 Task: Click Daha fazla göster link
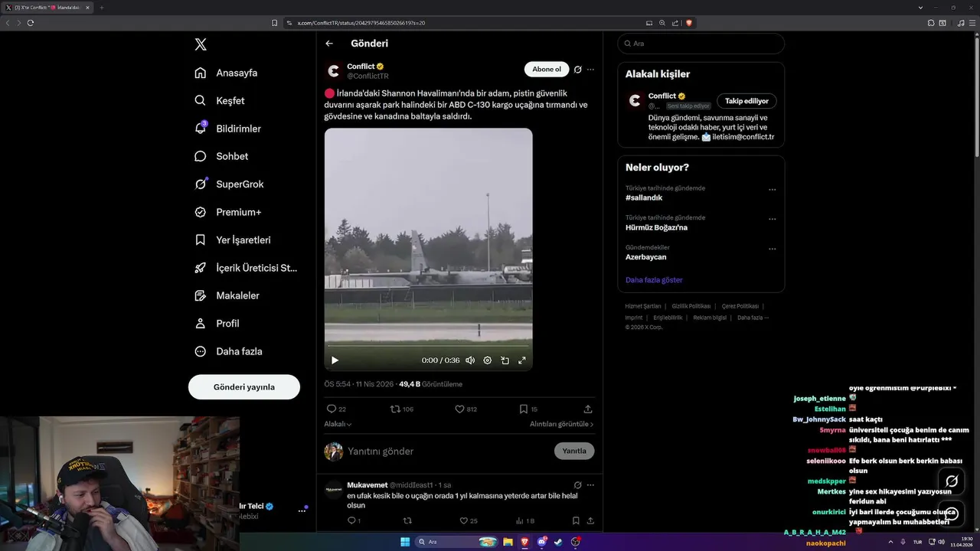coord(654,280)
